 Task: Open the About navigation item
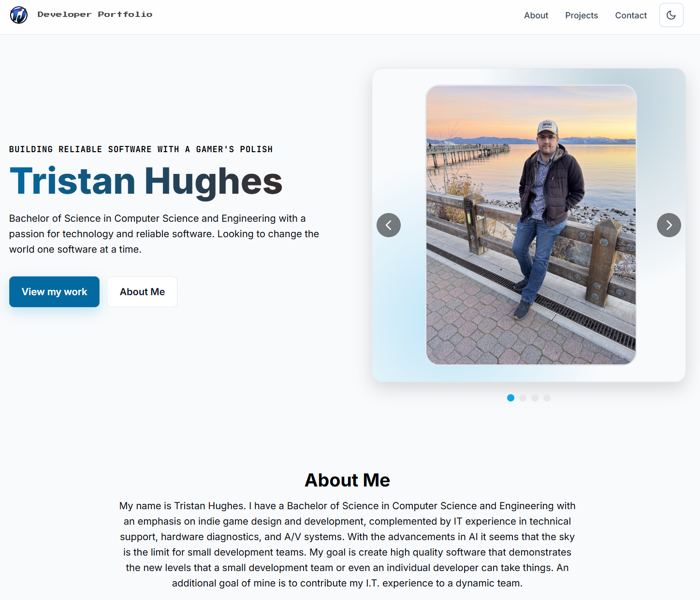coord(536,15)
